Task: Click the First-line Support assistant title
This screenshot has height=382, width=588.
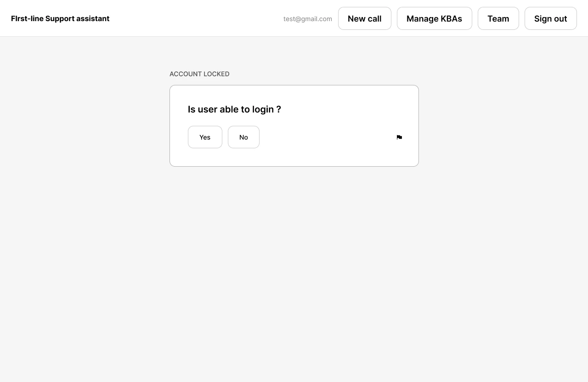Action: (x=60, y=18)
